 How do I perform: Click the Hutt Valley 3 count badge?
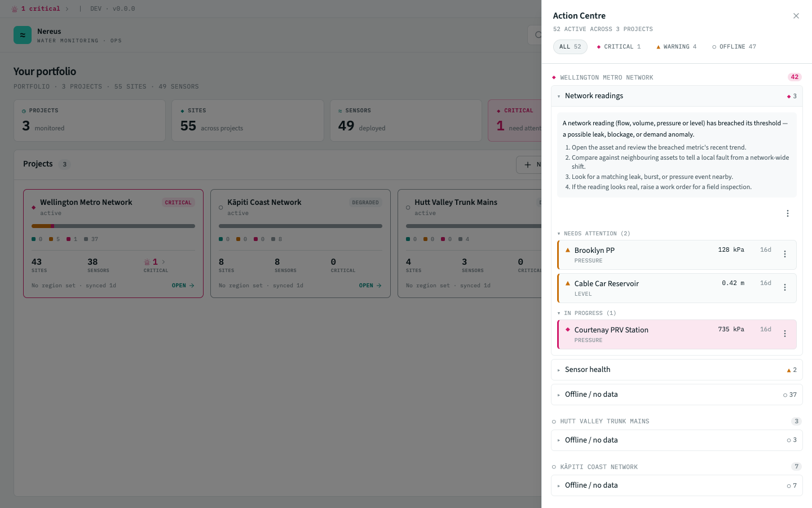tap(796, 421)
